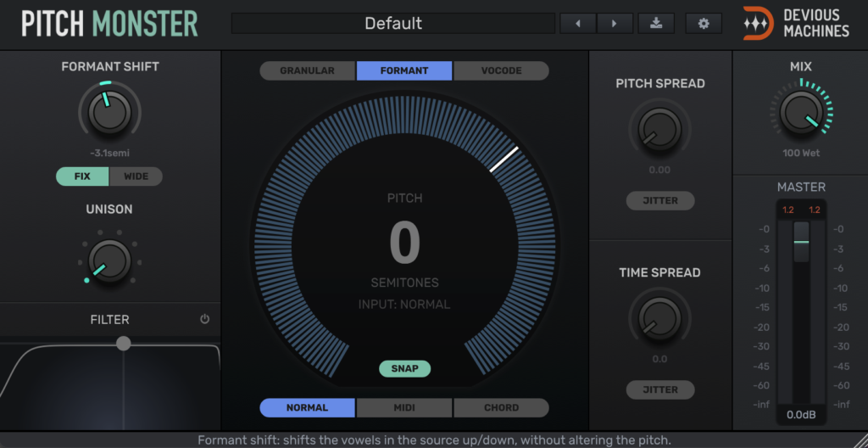The height and width of the screenshot is (448, 868).
Task: Open the Default preset dropdown
Action: pyautogui.click(x=392, y=24)
